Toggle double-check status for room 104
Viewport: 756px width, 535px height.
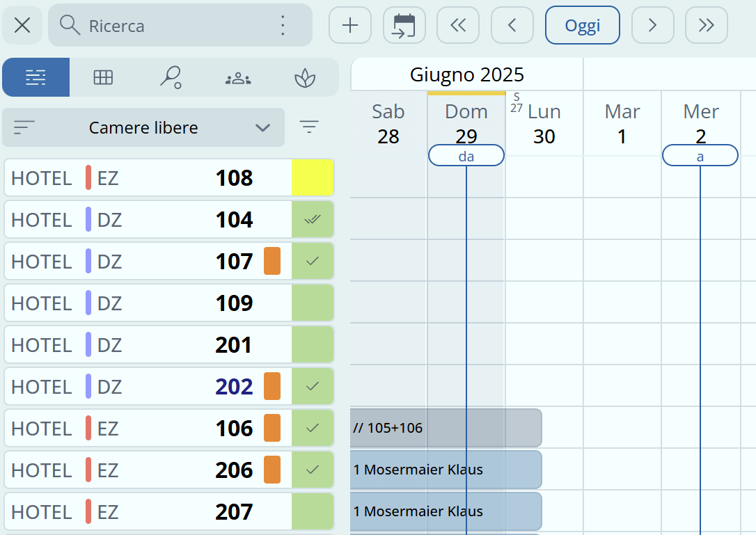coord(313,219)
